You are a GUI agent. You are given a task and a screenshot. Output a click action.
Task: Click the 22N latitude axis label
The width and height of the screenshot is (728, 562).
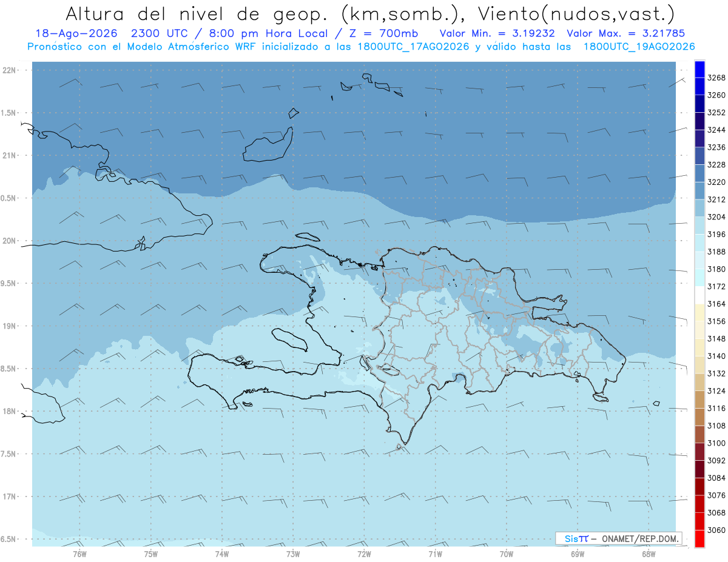click(10, 70)
